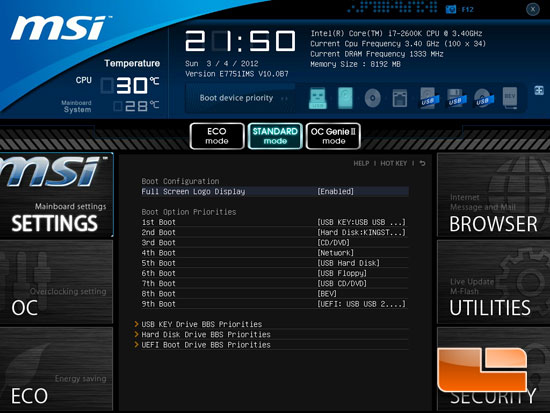Open the UTILITIES section
The height and width of the screenshot is (413, 550).
(x=493, y=282)
